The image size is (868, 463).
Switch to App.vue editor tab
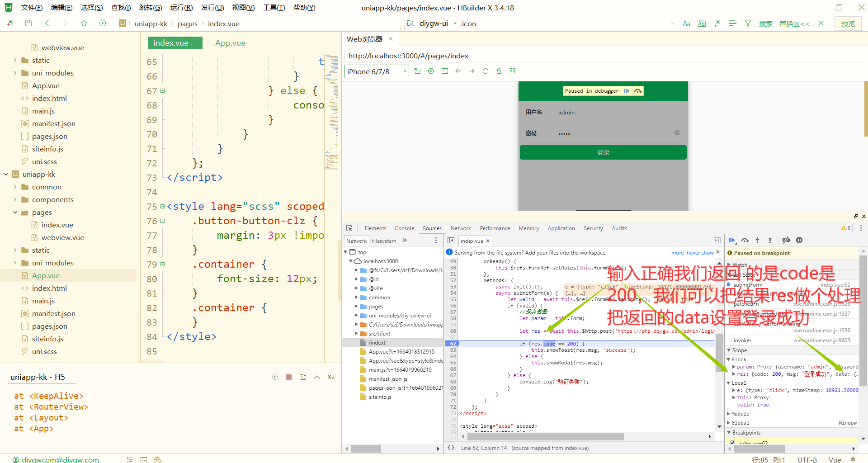point(230,43)
